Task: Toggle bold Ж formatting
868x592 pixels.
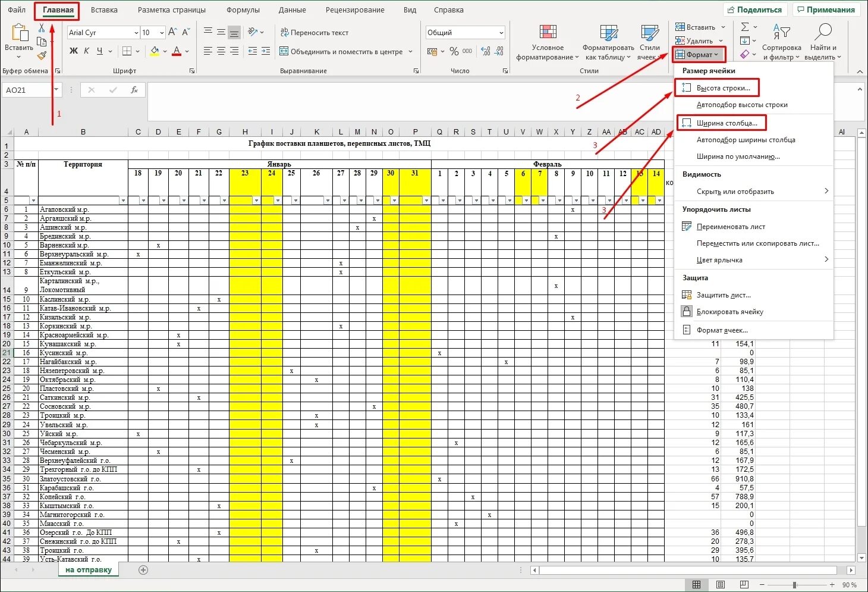Action: 74,51
